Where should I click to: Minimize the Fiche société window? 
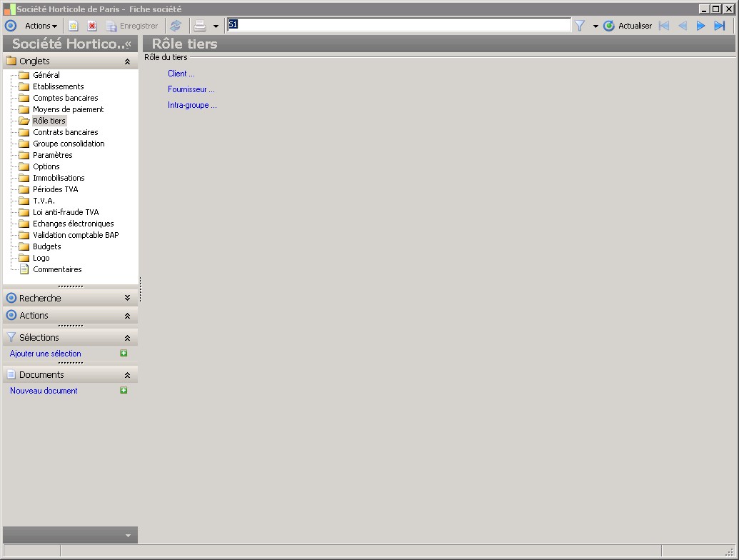click(703, 9)
